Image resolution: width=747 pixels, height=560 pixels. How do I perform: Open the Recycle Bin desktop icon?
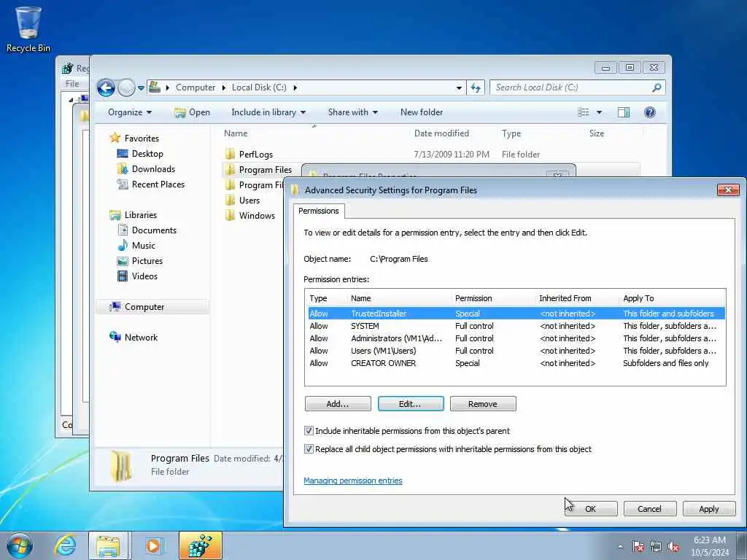click(x=28, y=28)
